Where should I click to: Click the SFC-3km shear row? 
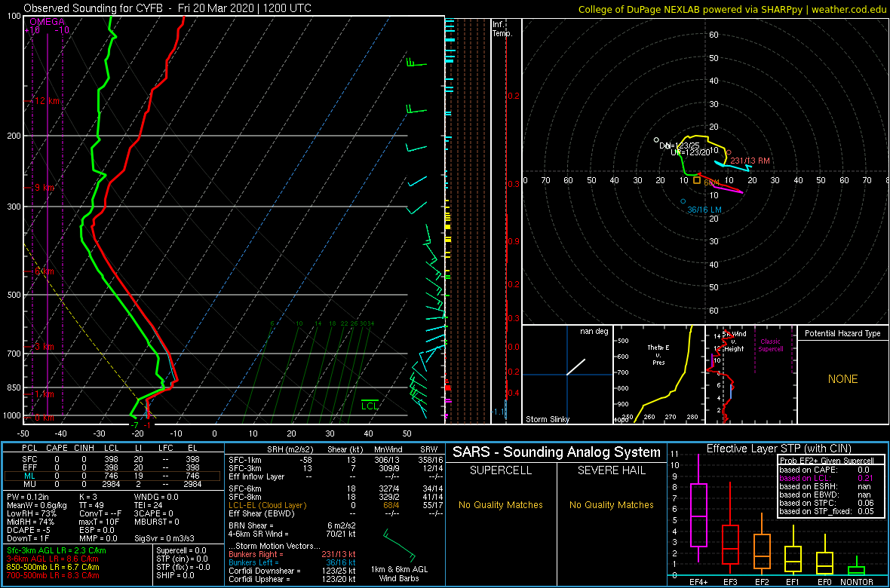(336, 467)
